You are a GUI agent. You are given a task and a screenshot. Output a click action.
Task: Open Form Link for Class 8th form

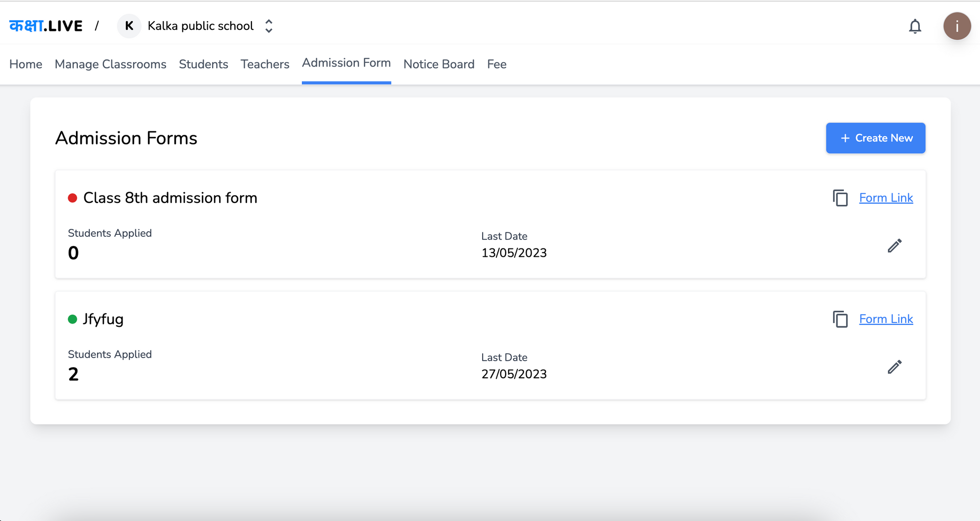click(x=886, y=198)
